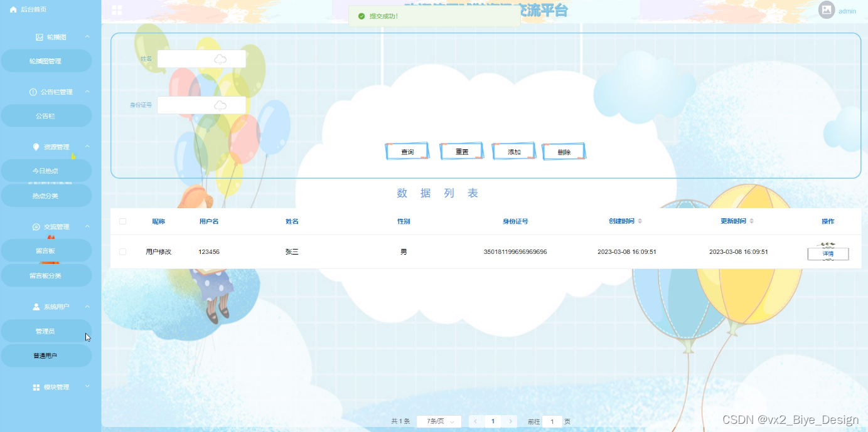Viewport: 868px width, 432px height.
Task: Go to next page with right arrow
Action: pyautogui.click(x=511, y=421)
